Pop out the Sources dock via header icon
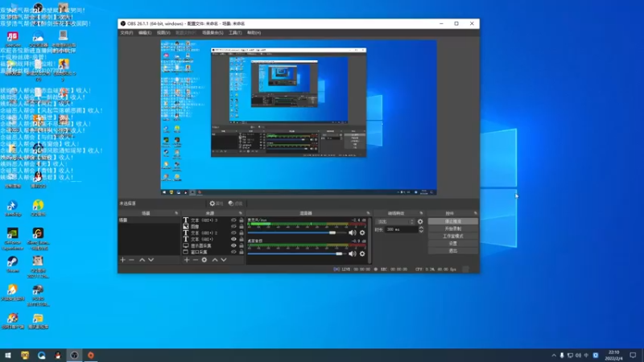Viewport: 644px width, 362px height. 241,213
